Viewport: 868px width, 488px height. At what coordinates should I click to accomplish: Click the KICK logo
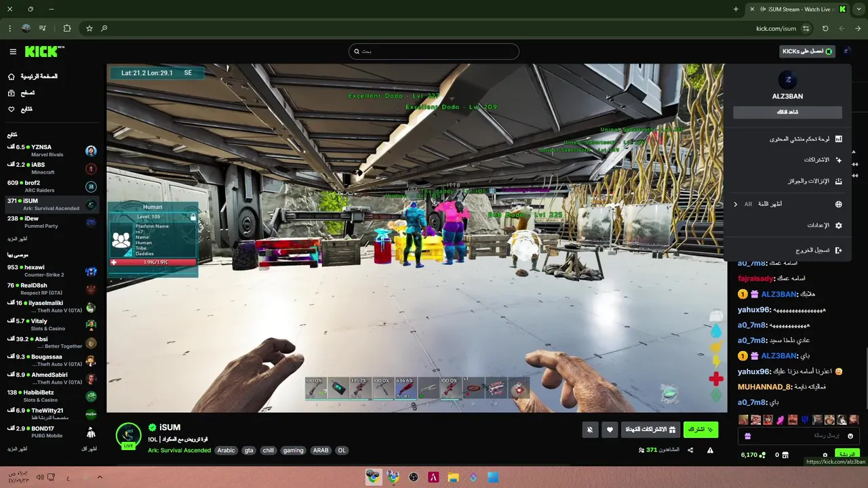coord(44,52)
